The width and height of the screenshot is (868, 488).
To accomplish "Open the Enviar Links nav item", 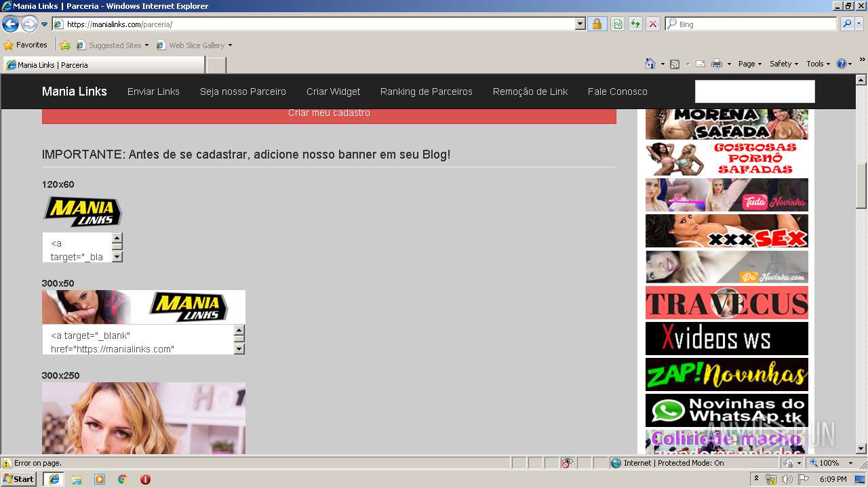I will click(x=153, y=91).
